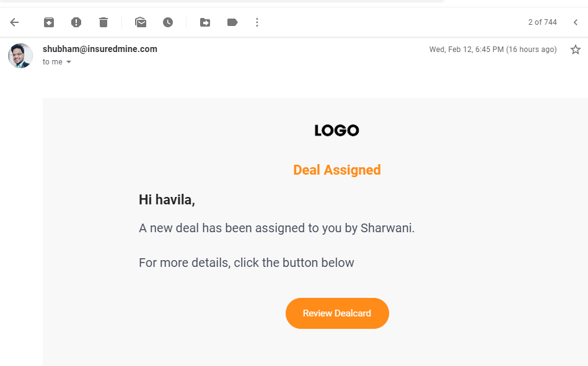Click sender address shubham@insuredmine.com

pos(100,49)
